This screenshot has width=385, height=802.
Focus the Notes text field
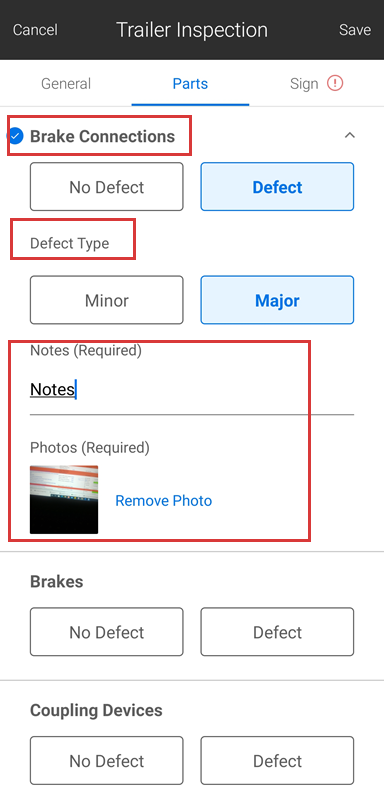click(x=192, y=391)
